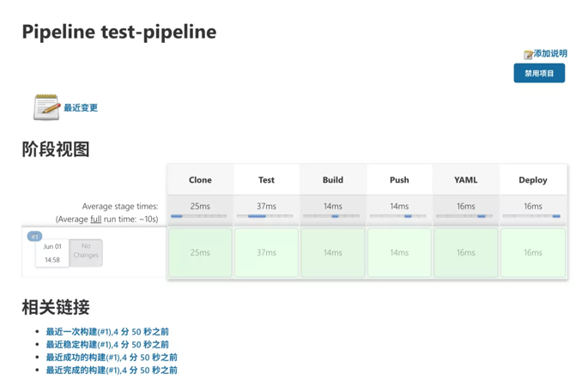Open the 添加说明 link
The height and width of the screenshot is (386, 588).
click(550, 53)
